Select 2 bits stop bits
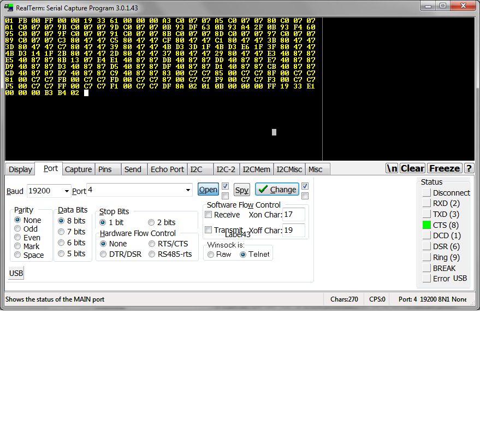This screenshot has width=480, height=448. [x=151, y=222]
